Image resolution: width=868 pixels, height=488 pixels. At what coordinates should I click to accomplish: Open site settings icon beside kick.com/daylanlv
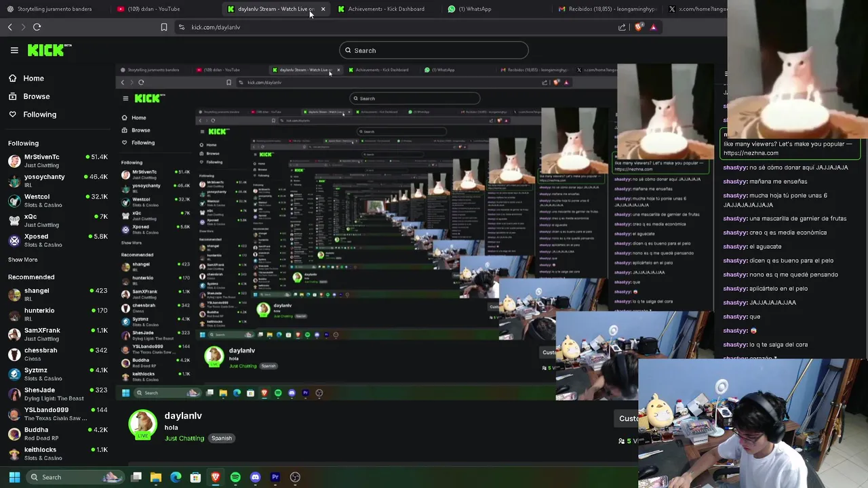181,27
